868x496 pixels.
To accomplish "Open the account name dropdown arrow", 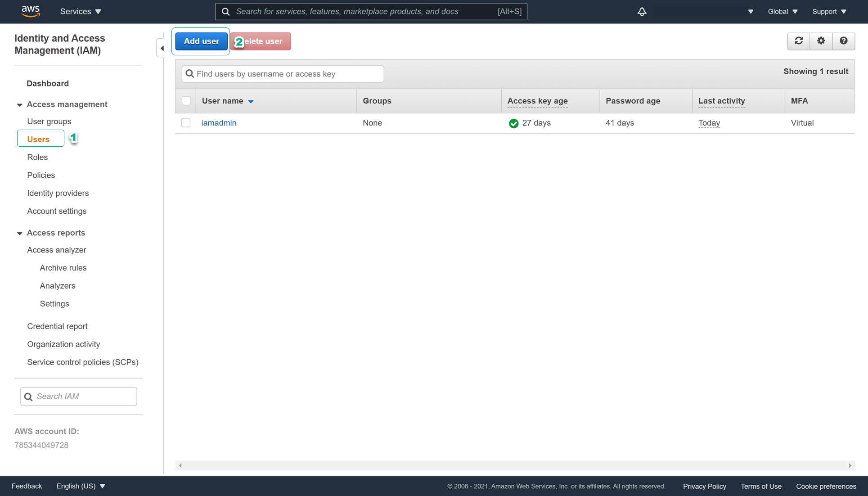I will point(751,12).
